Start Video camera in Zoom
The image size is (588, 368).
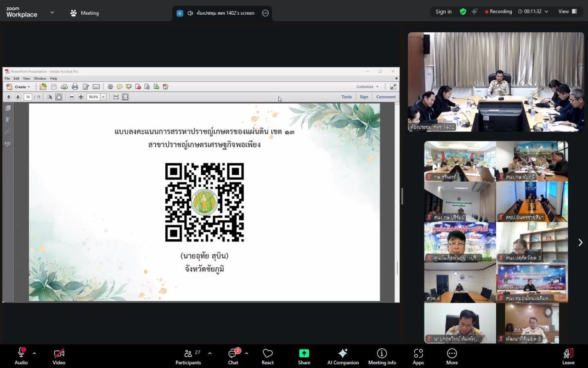pyautogui.click(x=59, y=356)
